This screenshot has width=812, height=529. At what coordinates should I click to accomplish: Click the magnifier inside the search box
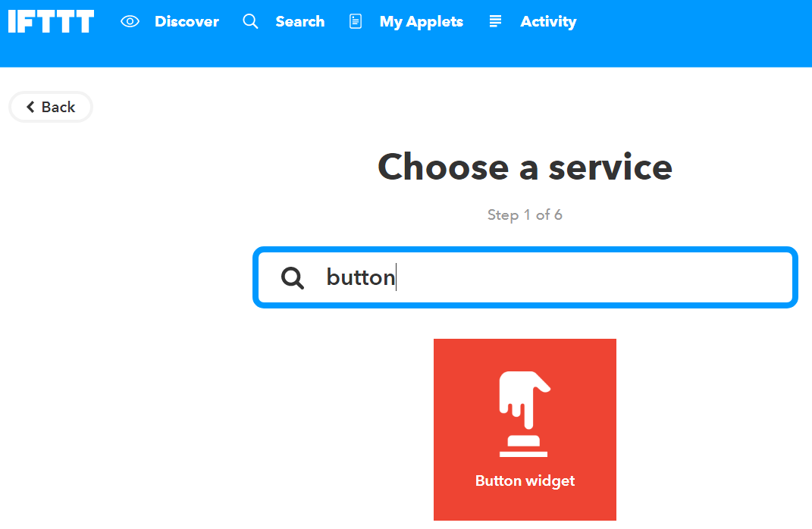(292, 278)
